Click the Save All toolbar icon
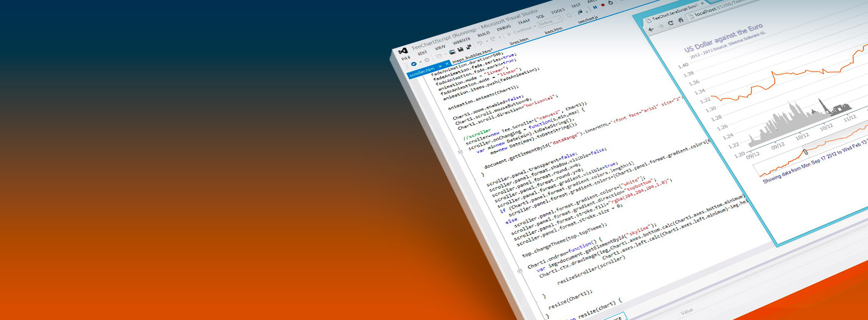The image size is (868, 320). point(469,47)
